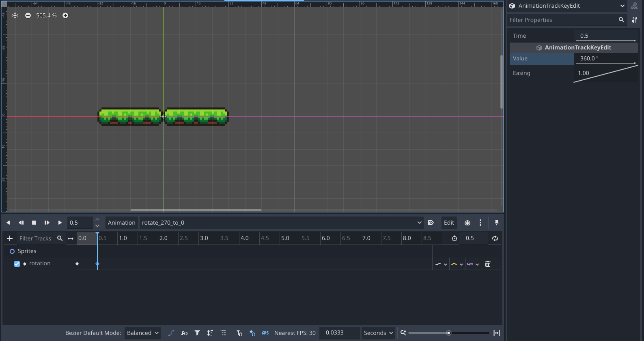Toggle onion skinning icon
Image resolution: width=644 pixels, height=341 pixels.
[467, 223]
